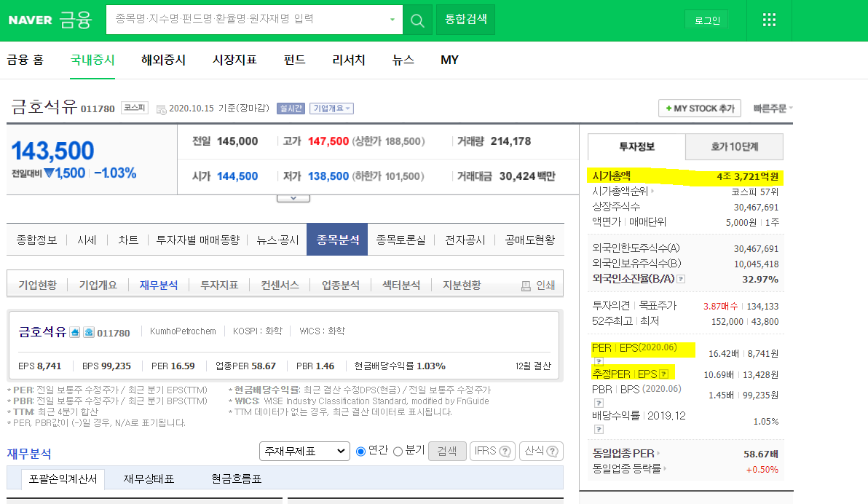Open the 리서치 menu
This screenshot has height=504, width=868.
pos(349,60)
